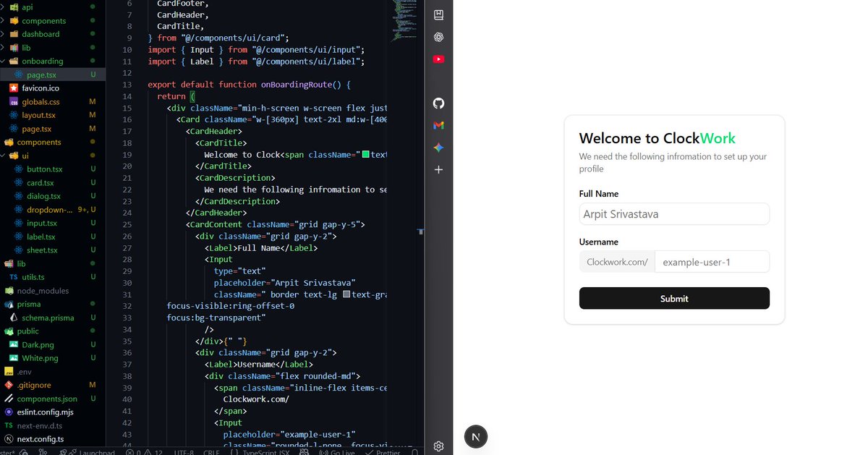Open ChatGPT from the browser sidebar
Image resolution: width=868 pixels, height=455 pixels.
click(x=438, y=37)
